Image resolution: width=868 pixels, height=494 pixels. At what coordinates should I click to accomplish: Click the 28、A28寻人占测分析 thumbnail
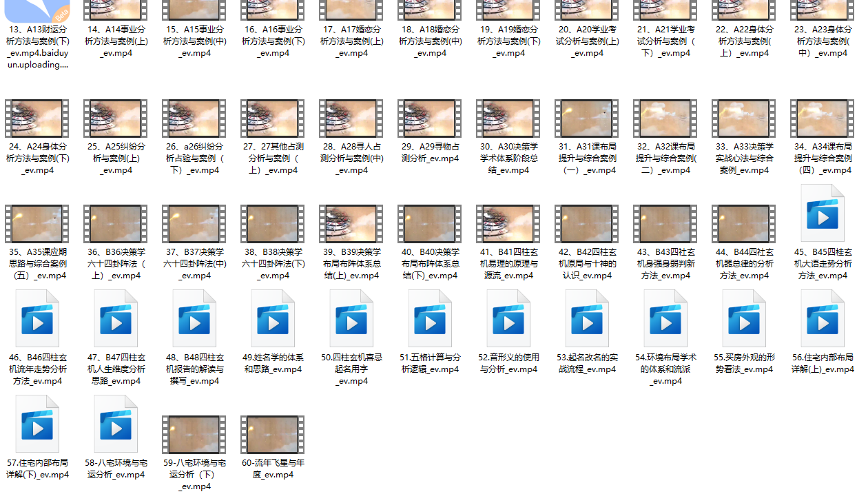coord(351,118)
